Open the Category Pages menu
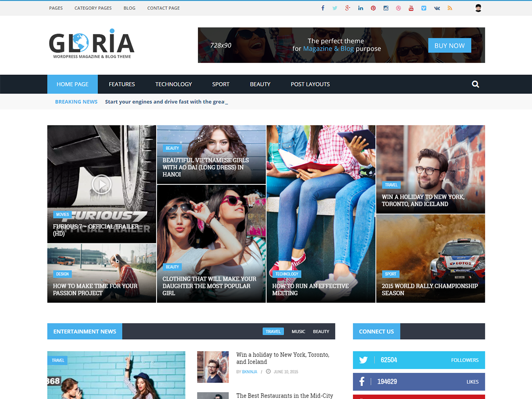 pos(93,8)
